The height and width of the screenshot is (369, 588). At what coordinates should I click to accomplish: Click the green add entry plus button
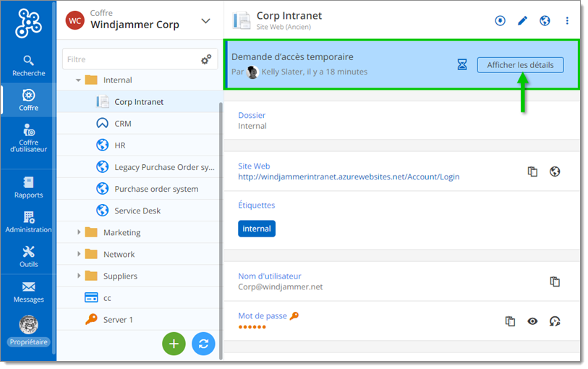pyautogui.click(x=174, y=344)
